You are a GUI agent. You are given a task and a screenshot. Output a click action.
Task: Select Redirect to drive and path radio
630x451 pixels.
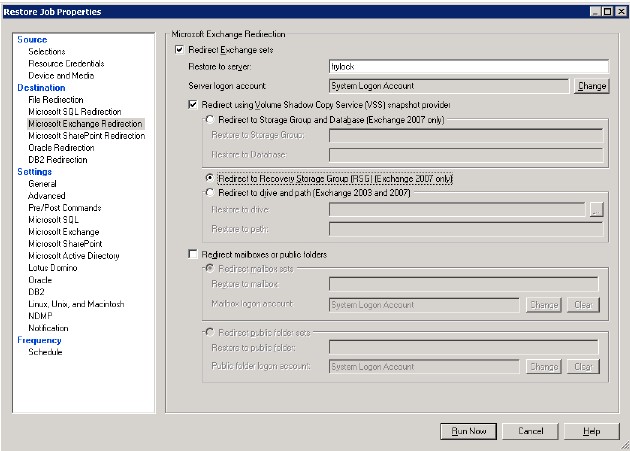[x=210, y=193]
